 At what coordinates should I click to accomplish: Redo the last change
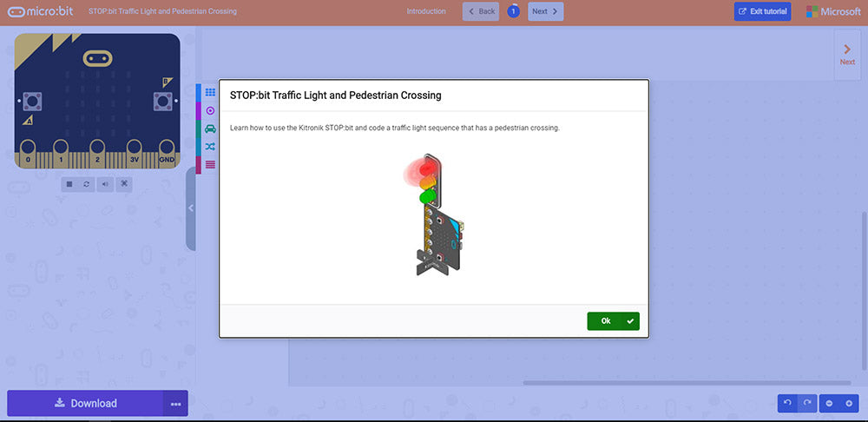(807, 403)
